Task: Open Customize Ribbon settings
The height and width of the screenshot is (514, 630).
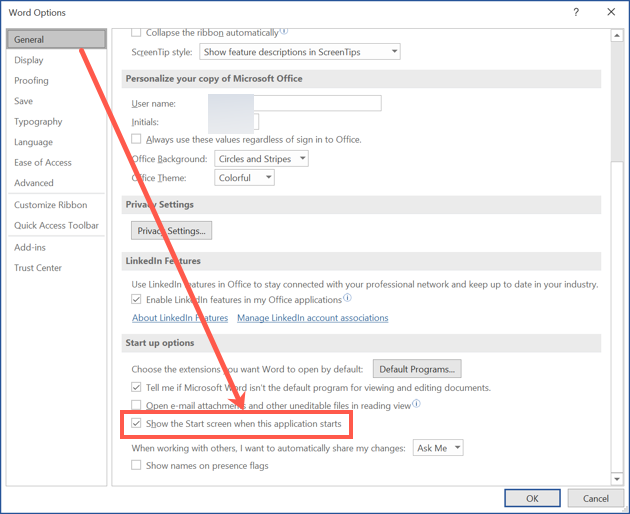Action: [50, 205]
